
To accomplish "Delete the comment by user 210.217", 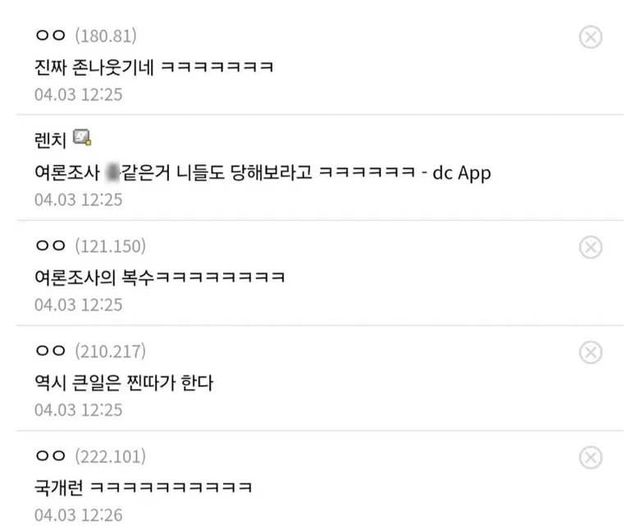I will 590,352.
